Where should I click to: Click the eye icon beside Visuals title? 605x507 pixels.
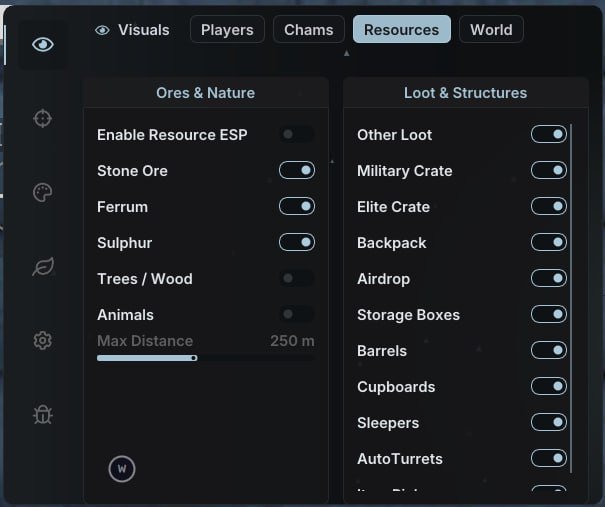102,30
